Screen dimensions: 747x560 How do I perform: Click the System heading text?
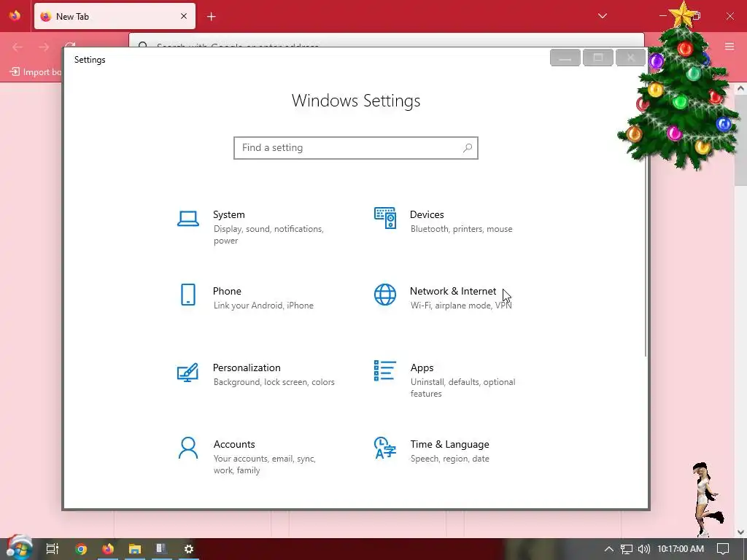click(x=228, y=215)
